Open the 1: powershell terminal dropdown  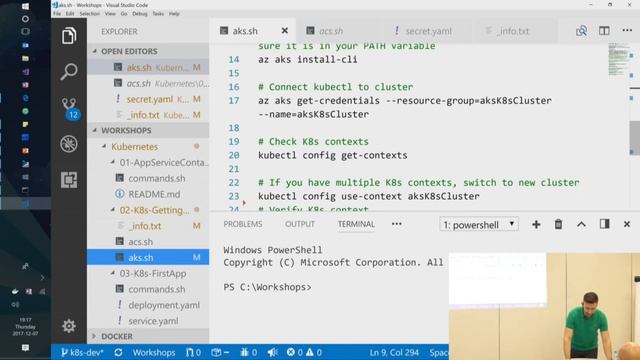coord(479,224)
